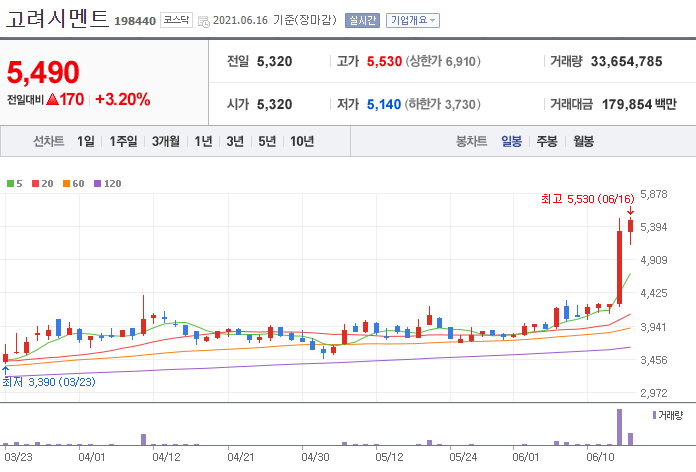The image size is (696, 472).
Task: Click the 고가 value 5,530
Action: (x=384, y=61)
